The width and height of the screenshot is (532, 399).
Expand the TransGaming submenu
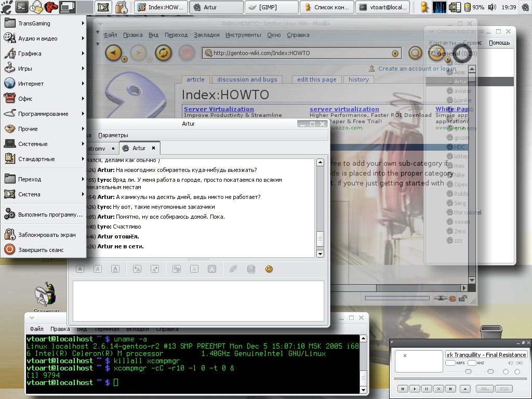coord(44,23)
